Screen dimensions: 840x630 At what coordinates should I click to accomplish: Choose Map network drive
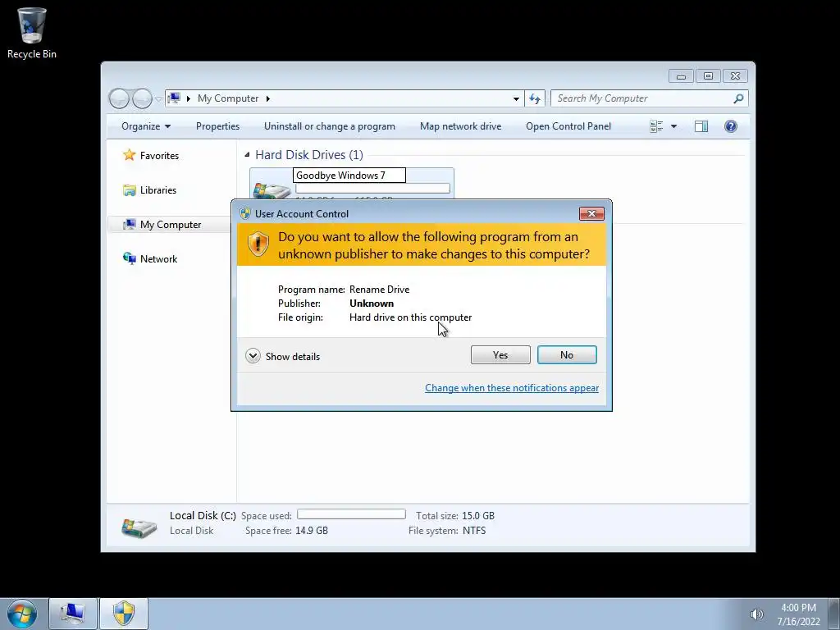461,126
